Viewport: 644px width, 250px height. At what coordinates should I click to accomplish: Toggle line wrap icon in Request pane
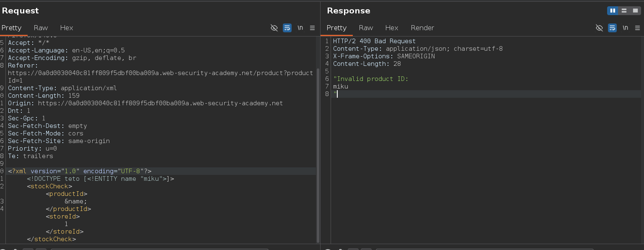coord(287,28)
